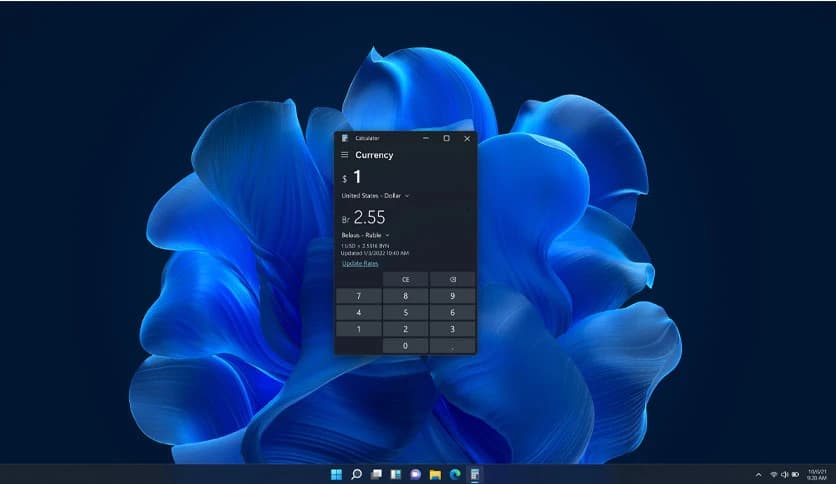Click the decimal point key
836x484 pixels.
452,345
